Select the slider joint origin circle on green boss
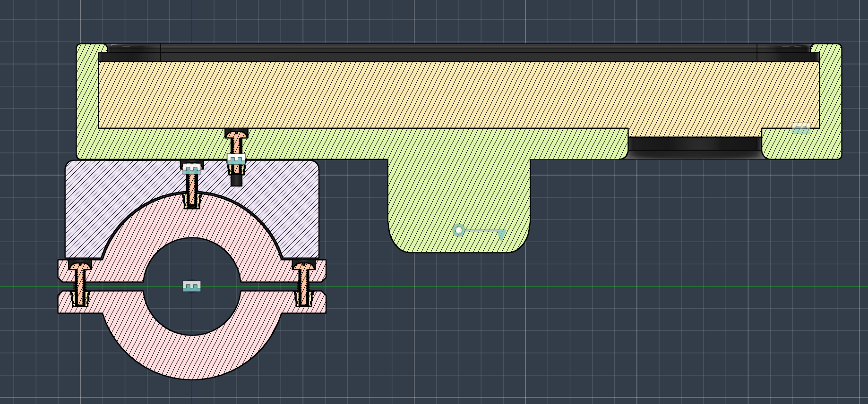 (x=459, y=230)
